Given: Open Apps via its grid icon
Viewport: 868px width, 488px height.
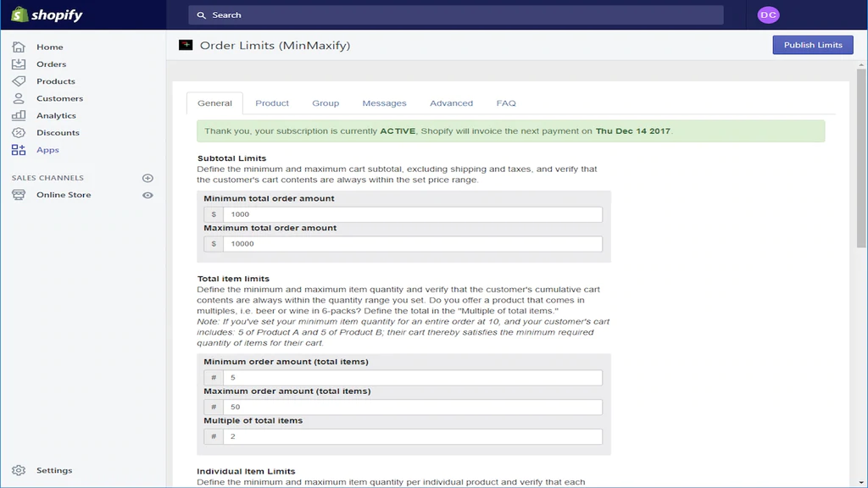Looking at the screenshot, I should 19,150.
